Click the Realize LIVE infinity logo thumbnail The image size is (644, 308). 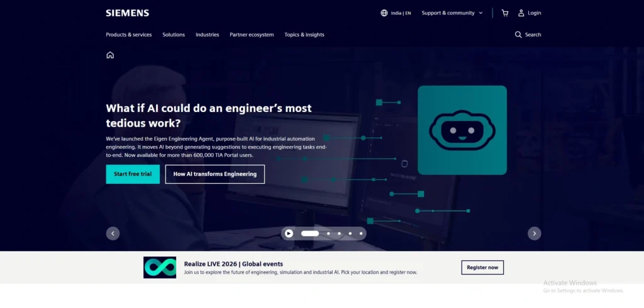pyautogui.click(x=160, y=267)
